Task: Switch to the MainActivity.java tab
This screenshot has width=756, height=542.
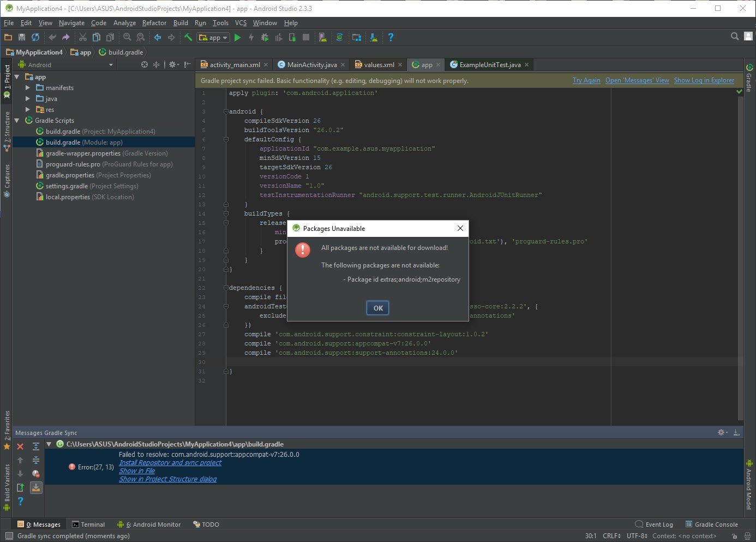Action: click(312, 65)
